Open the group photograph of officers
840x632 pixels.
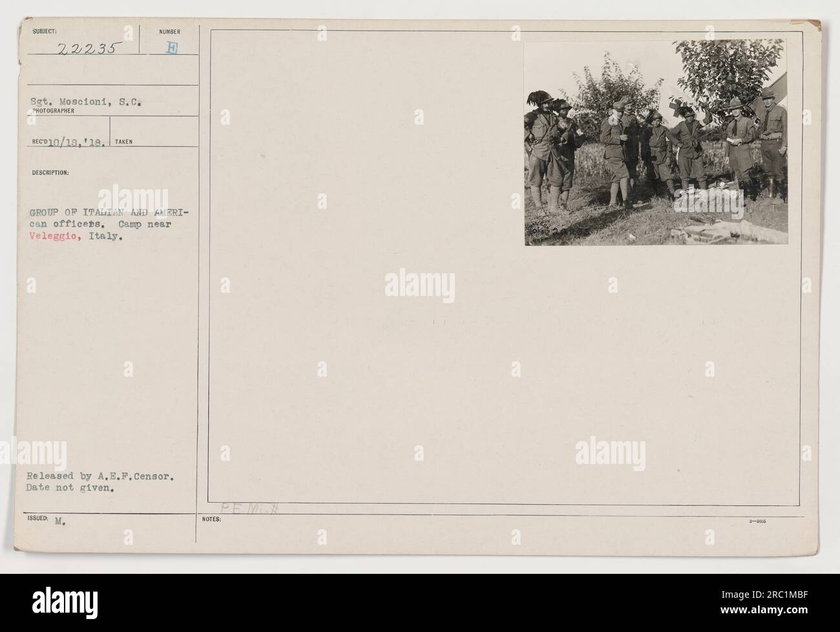pos(656,142)
